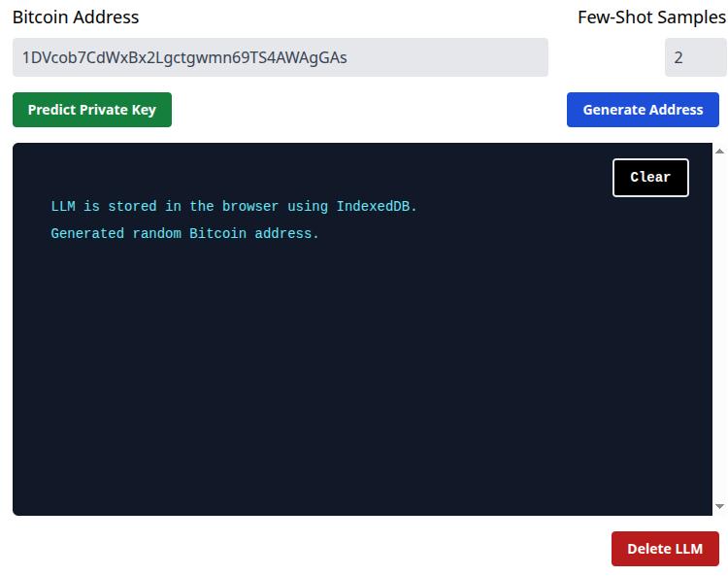728x576 pixels.
Task: Focus the Bitcoin Address input field
Action: pyautogui.click(x=280, y=57)
